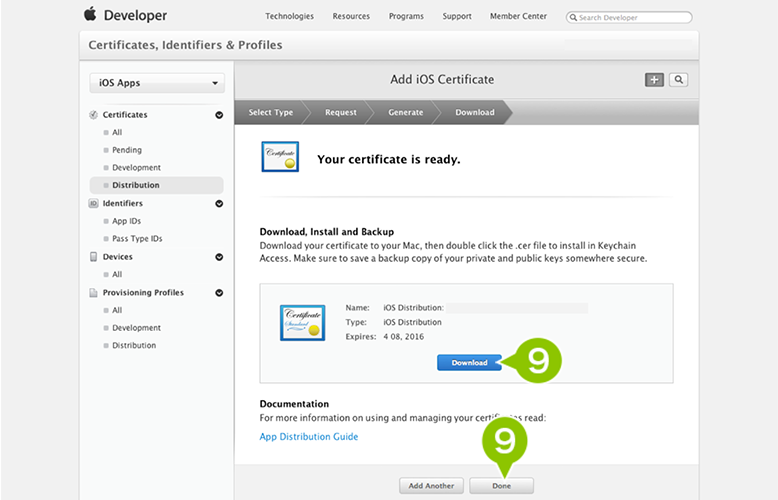Select Development under Provisioning Profiles
The height and width of the screenshot is (500, 778).
coord(136,328)
